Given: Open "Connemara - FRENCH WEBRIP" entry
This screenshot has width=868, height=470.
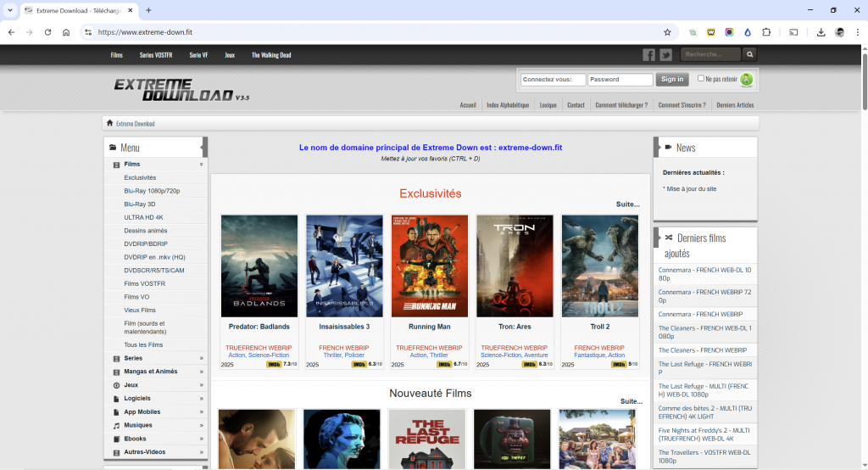Looking at the screenshot, I should [x=700, y=314].
